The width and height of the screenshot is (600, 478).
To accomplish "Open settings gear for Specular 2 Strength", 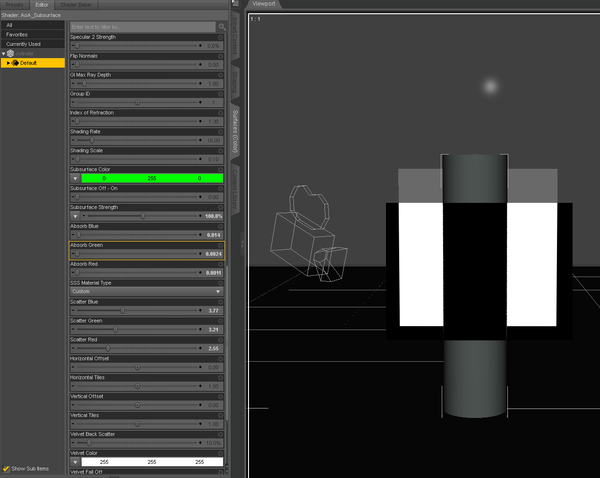I will coord(220,37).
